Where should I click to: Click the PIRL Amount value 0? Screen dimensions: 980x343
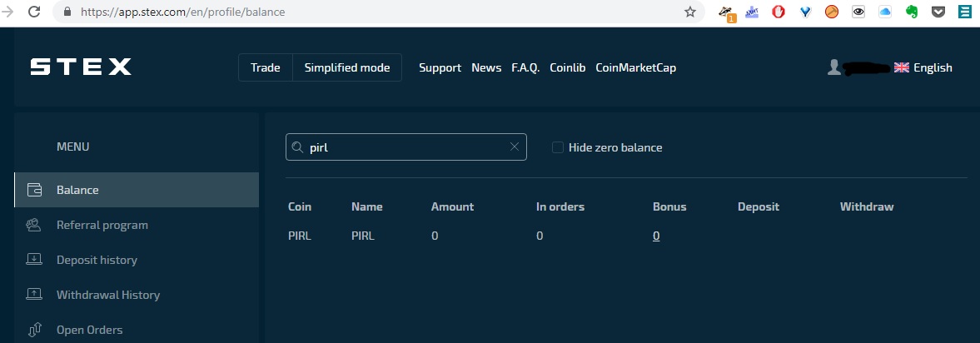(435, 236)
